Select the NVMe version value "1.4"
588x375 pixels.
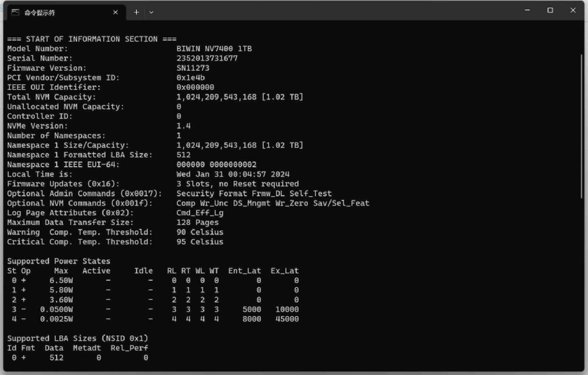184,126
